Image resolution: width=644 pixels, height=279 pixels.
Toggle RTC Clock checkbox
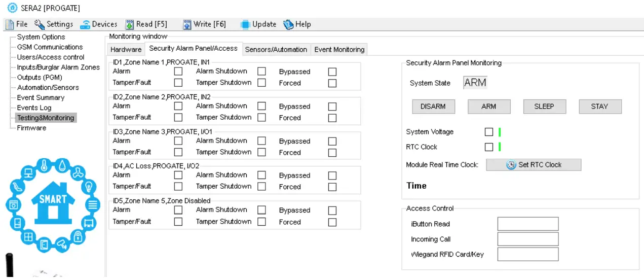pyautogui.click(x=489, y=147)
